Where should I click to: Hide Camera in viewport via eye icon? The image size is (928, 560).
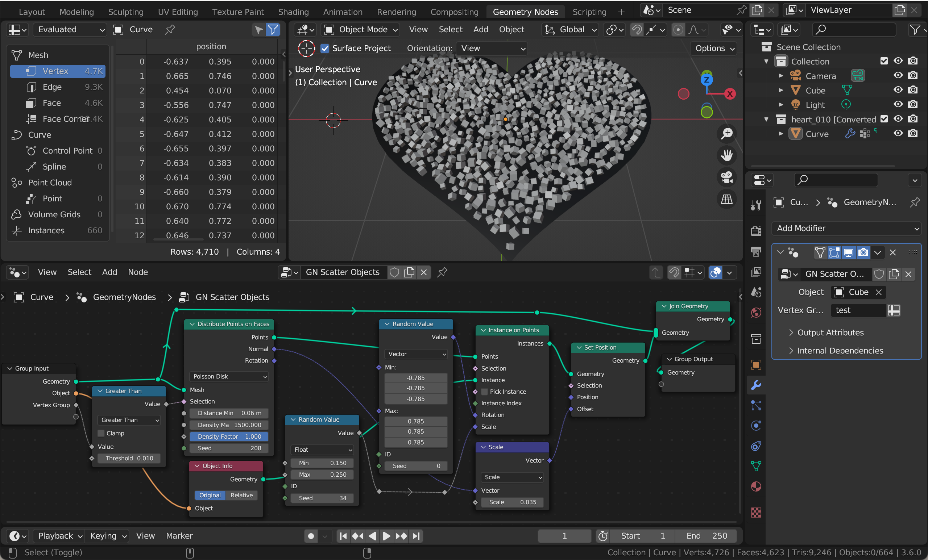[x=898, y=76]
